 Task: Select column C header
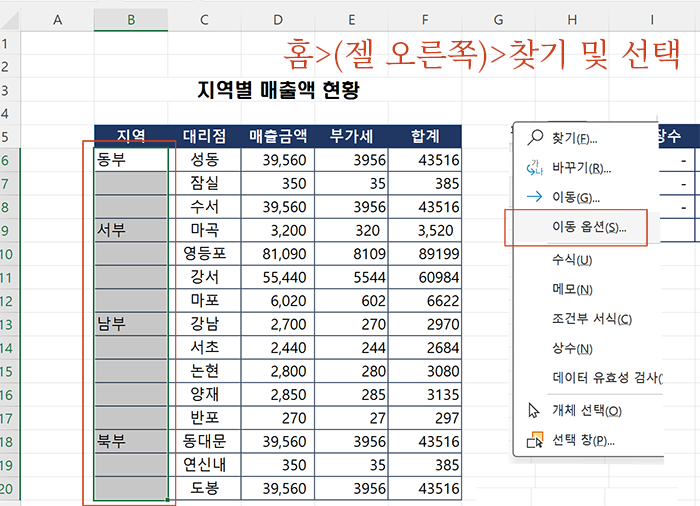(x=204, y=20)
